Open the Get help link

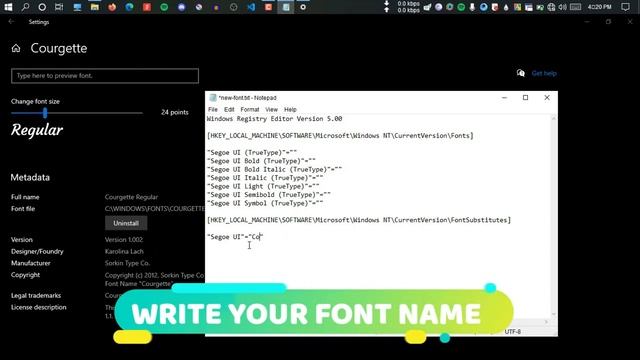coord(544,73)
